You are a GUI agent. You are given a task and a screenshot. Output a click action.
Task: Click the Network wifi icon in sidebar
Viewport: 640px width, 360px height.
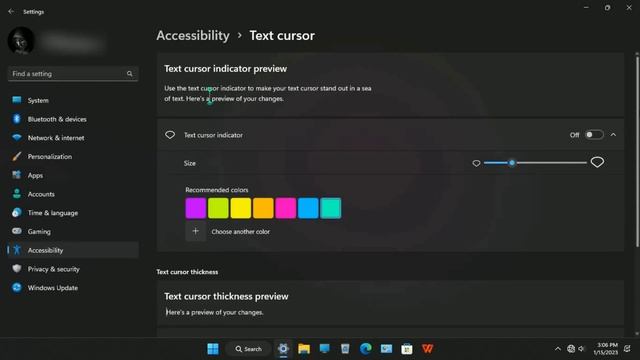click(x=17, y=138)
